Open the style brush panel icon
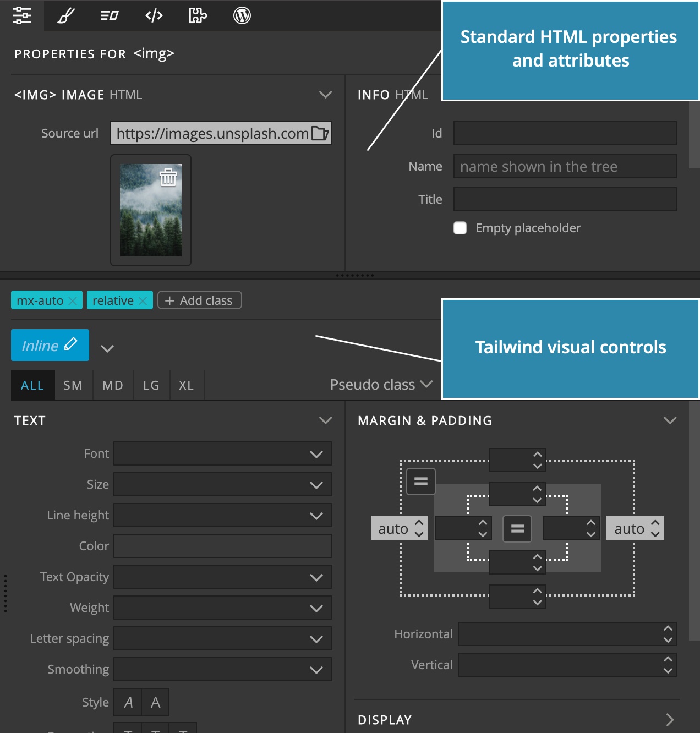This screenshot has height=733, width=700. click(x=66, y=15)
